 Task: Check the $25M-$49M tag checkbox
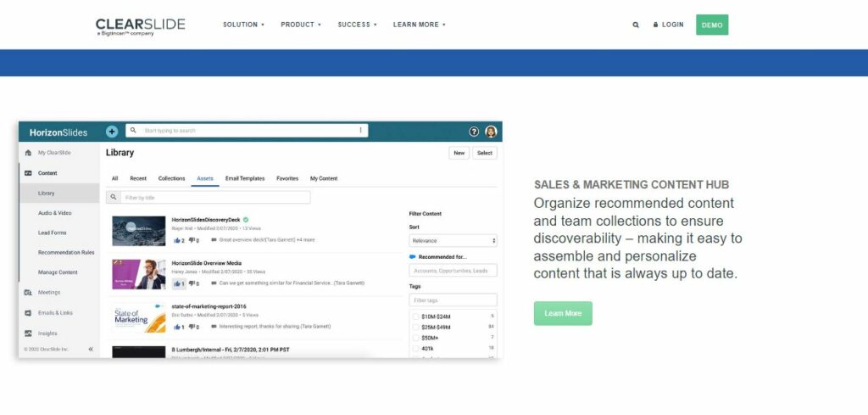[415, 328]
